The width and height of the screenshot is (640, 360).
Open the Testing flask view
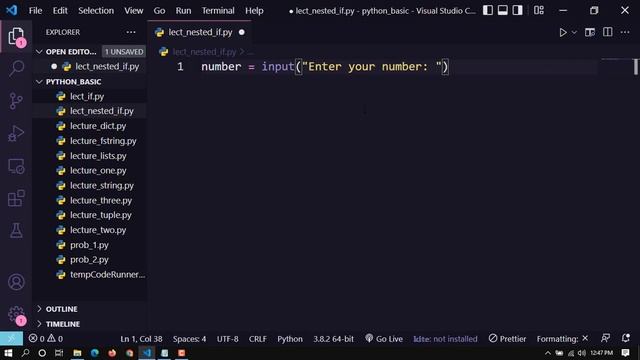click(16, 231)
